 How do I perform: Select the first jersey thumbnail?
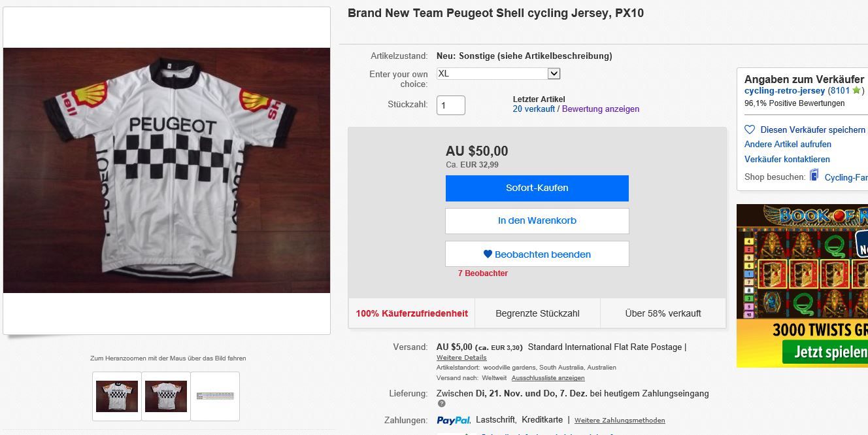117,396
